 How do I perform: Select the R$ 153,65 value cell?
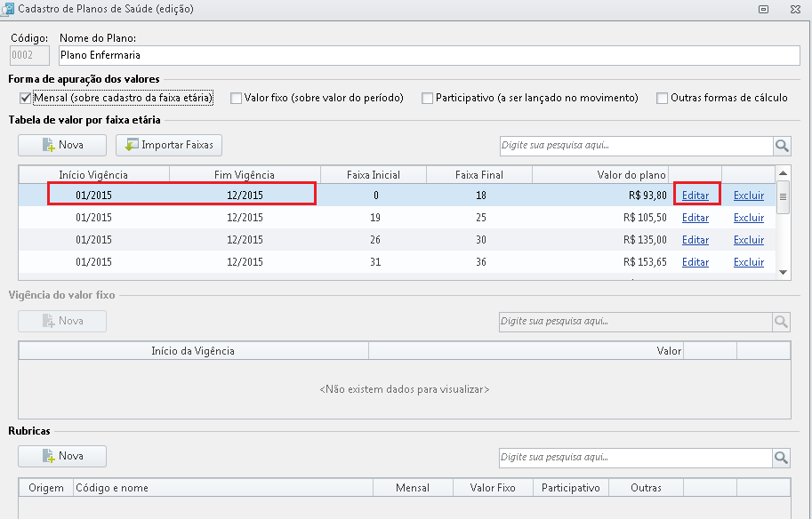pos(600,262)
